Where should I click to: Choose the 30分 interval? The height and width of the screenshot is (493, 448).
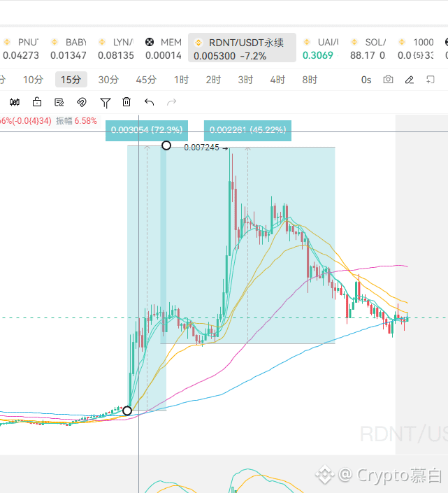tap(108, 80)
